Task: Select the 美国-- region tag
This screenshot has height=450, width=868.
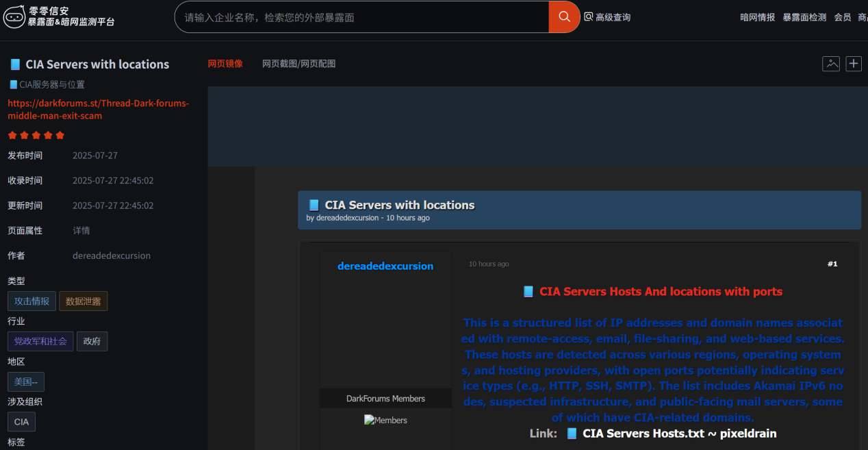Action: tap(26, 382)
